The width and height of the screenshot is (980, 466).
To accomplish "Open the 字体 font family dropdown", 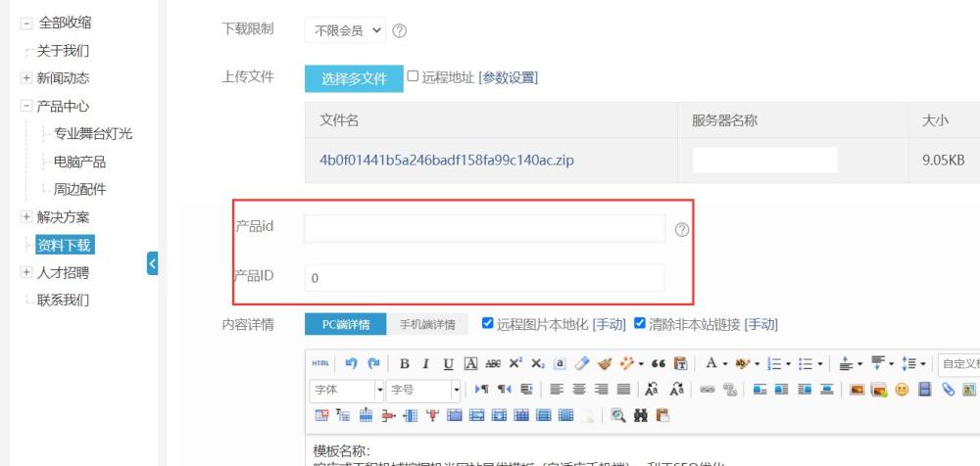I will tap(347, 390).
